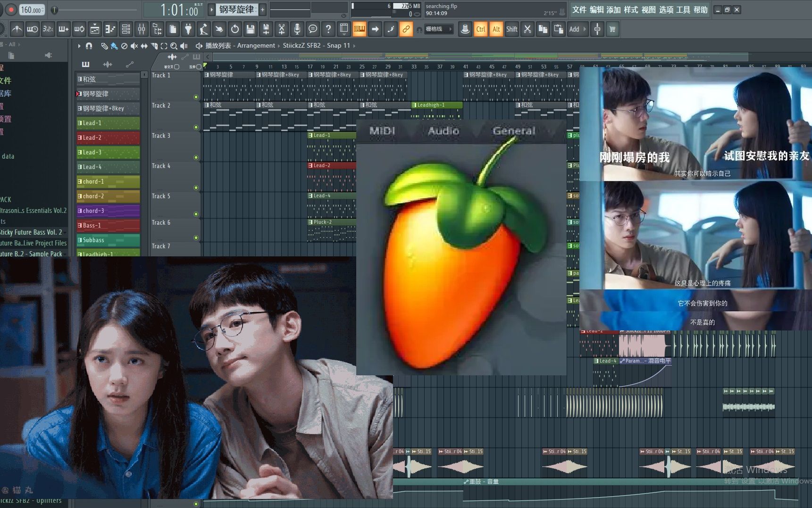Select the Lead-2 red pattern
Viewport: 812px width, 508px height.
point(108,137)
